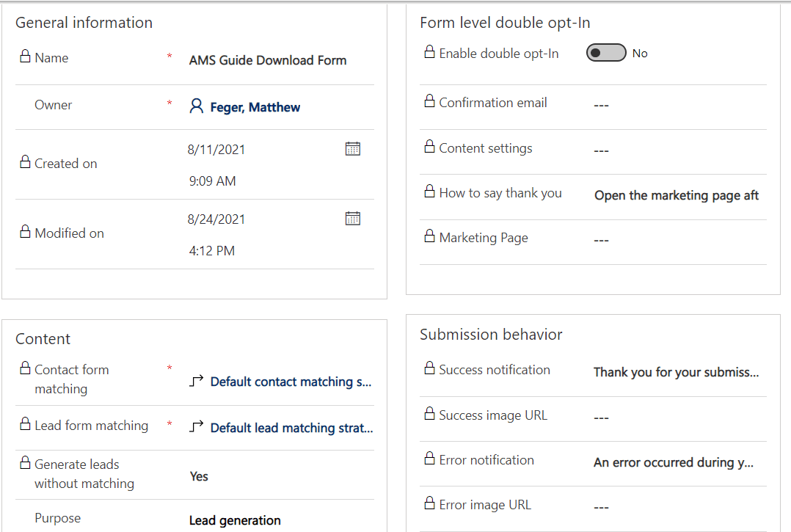Click the lock icon beside Generate leads without matching

tap(26, 463)
